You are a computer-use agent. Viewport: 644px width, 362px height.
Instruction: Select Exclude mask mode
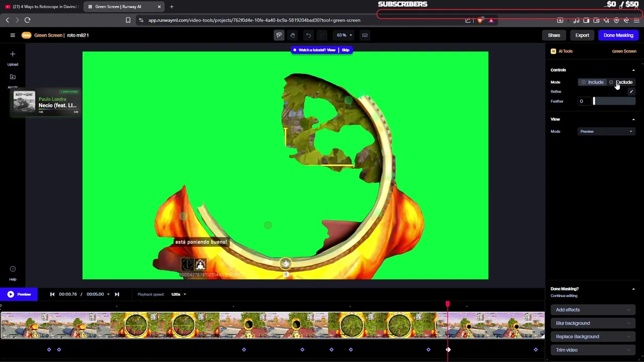click(621, 82)
